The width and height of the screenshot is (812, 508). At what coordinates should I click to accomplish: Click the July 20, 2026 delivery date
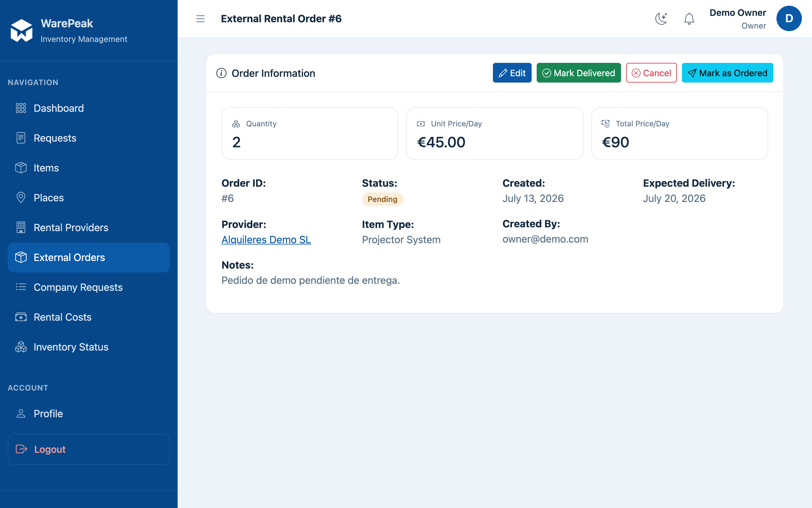[674, 198]
